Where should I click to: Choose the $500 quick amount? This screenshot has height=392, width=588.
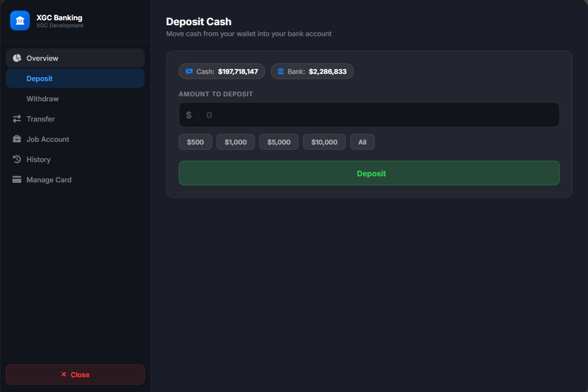click(x=195, y=142)
